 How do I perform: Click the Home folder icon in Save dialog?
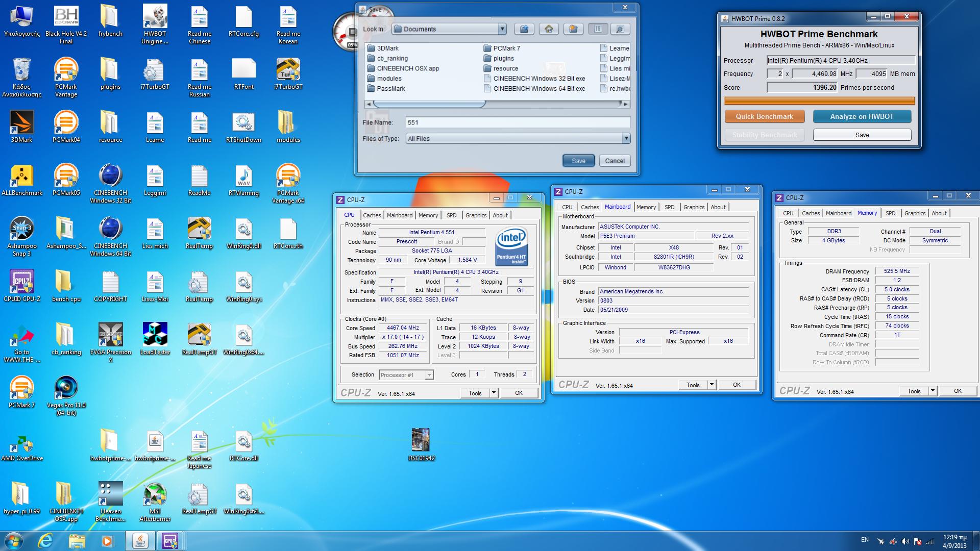pos(549,29)
